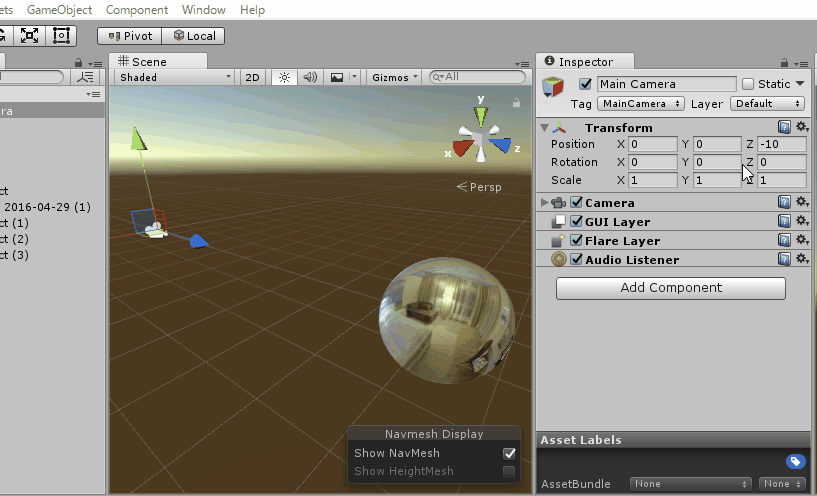Toggle scene effects image icon
This screenshot has width=817, height=496.
[x=337, y=77]
